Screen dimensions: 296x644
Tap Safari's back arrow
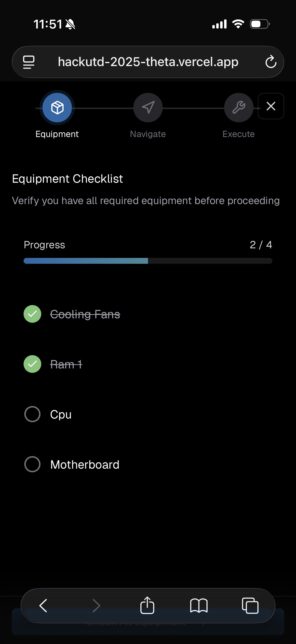tap(43, 605)
